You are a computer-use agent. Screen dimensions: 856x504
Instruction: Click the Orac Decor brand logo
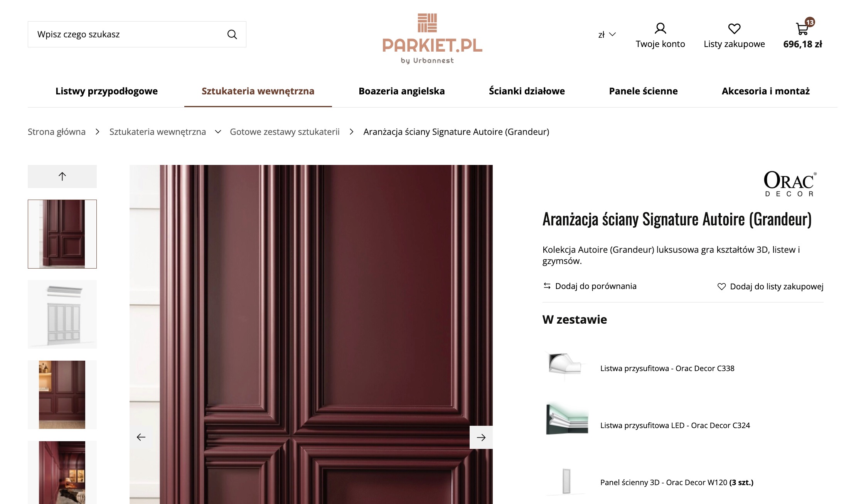790,184
